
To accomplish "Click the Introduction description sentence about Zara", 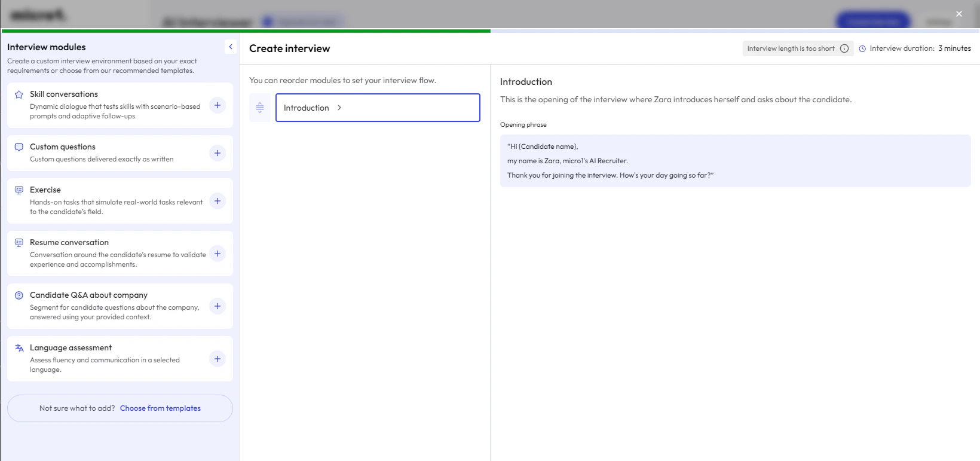I will pos(676,100).
